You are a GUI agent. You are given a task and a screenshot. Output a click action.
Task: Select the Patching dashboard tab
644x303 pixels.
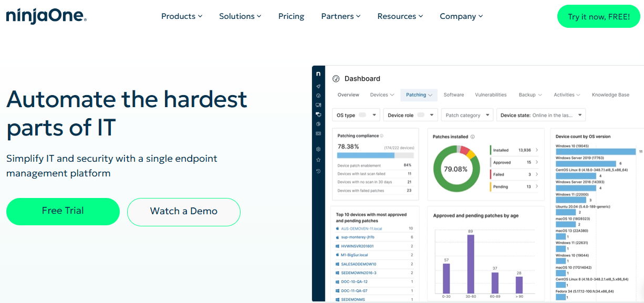tap(419, 95)
